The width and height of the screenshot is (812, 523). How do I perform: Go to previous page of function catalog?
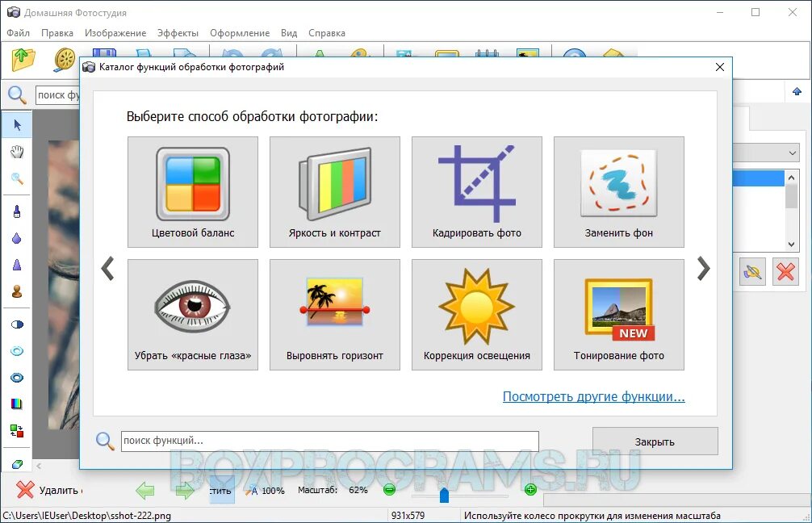pyautogui.click(x=107, y=268)
